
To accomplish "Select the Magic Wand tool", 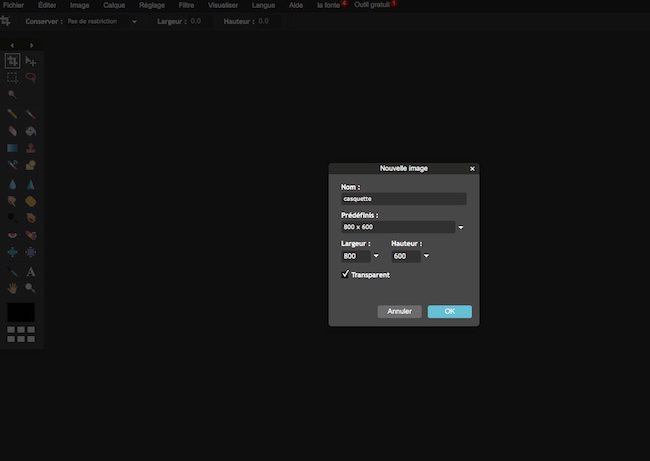I will coord(12,95).
